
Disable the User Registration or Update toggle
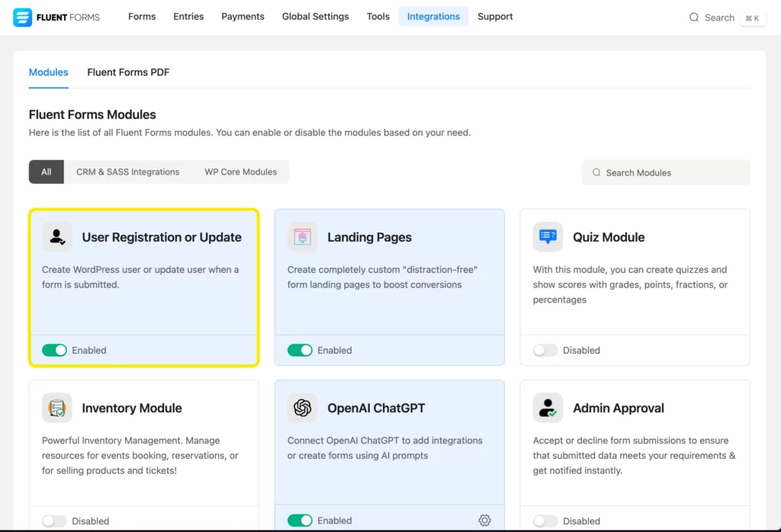pos(54,351)
